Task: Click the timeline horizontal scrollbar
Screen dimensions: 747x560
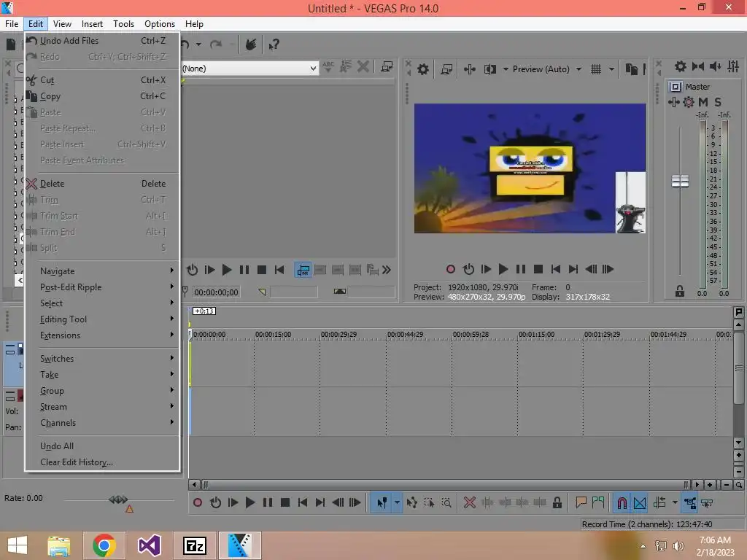Action: point(446,485)
